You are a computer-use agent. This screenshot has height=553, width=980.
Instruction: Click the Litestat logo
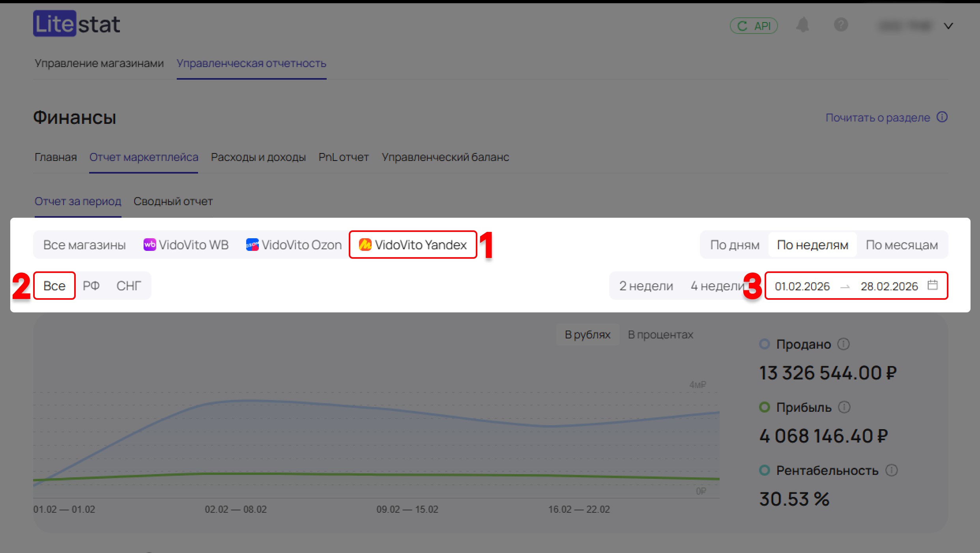pyautogui.click(x=76, y=24)
